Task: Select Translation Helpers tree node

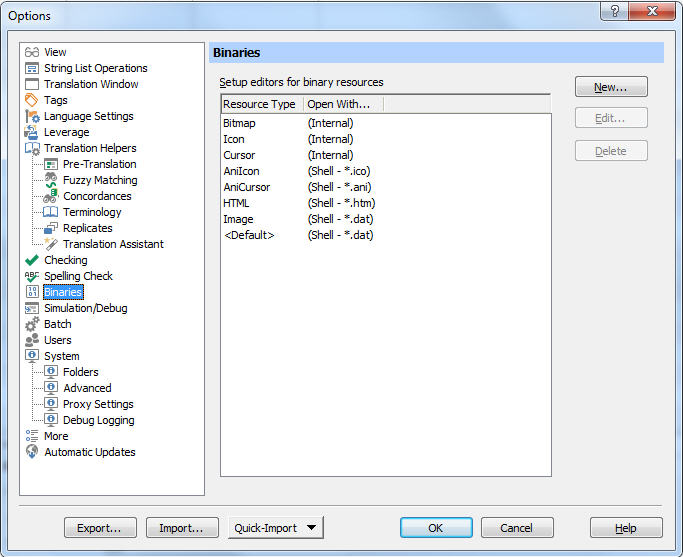Action: pyautogui.click(x=90, y=148)
